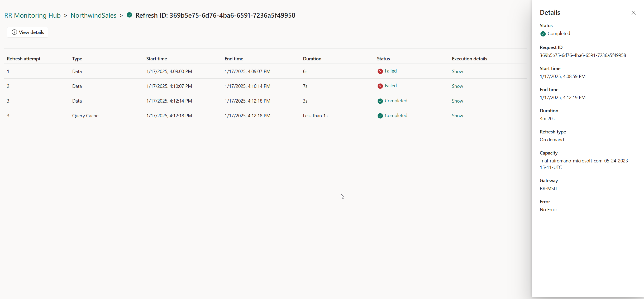
Task: Click the Less than 1s duration cell
Action: (315, 116)
